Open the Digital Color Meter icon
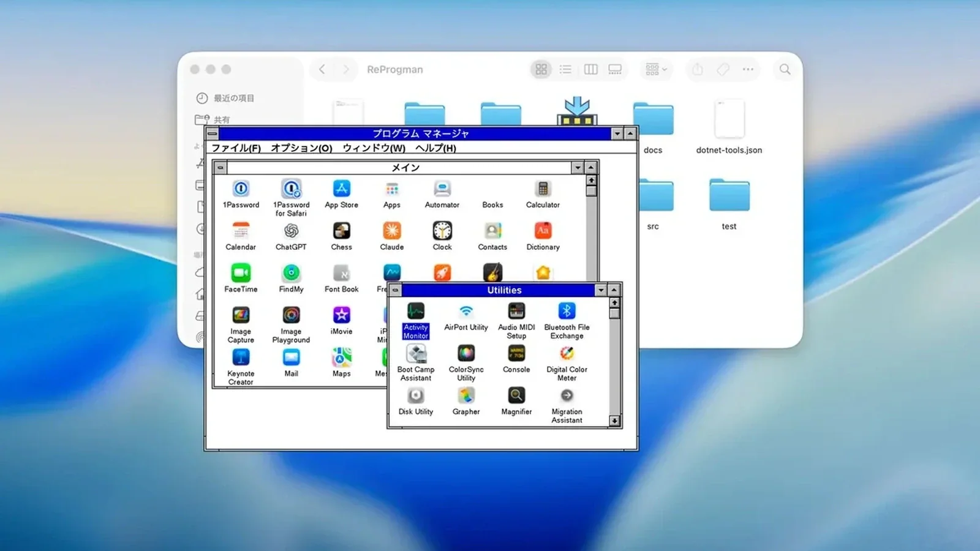The width and height of the screenshot is (980, 551). click(567, 353)
